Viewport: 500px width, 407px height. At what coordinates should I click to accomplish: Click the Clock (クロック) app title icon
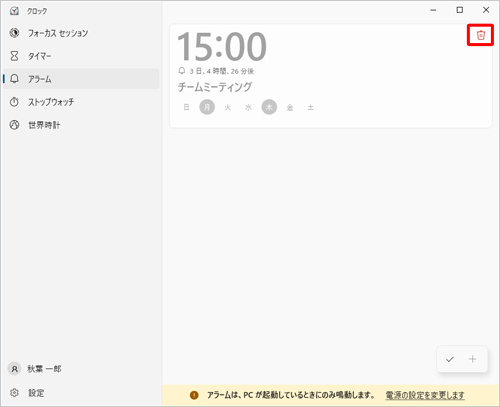[x=14, y=11]
